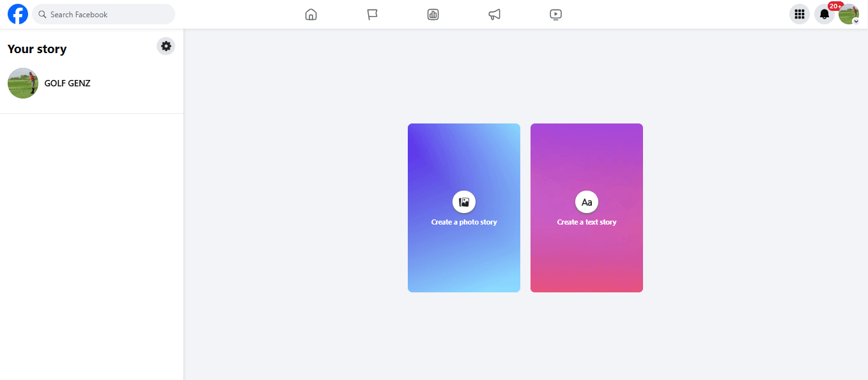Open the Pages flag icon
This screenshot has height=380, width=868.
(373, 14)
